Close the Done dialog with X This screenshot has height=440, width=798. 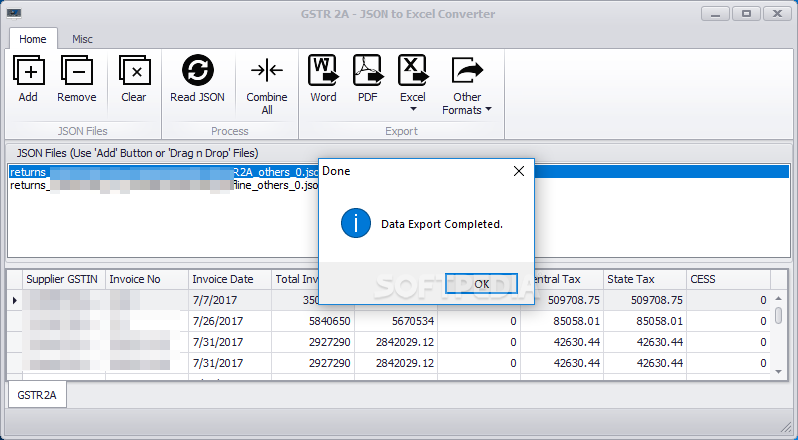tap(519, 171)
